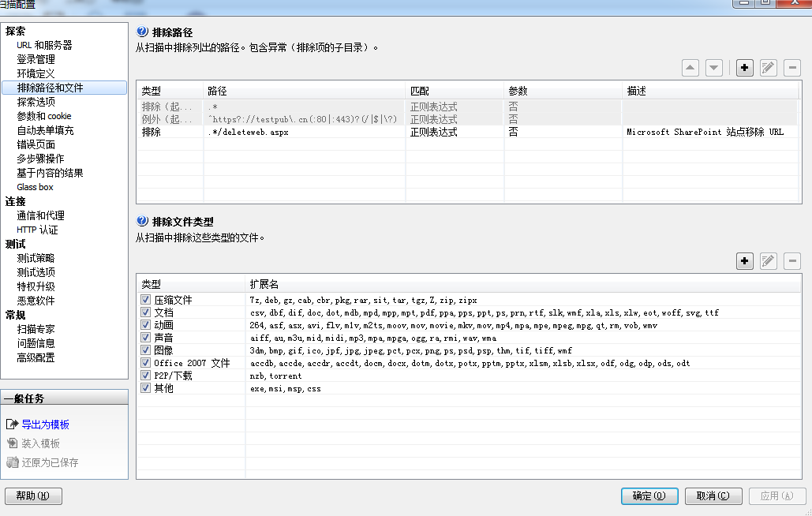The width and height of the screenshot is (812, 516).
Task: Remove the selected exclude path
Action: pyautogui.click(x=792, y=68)
